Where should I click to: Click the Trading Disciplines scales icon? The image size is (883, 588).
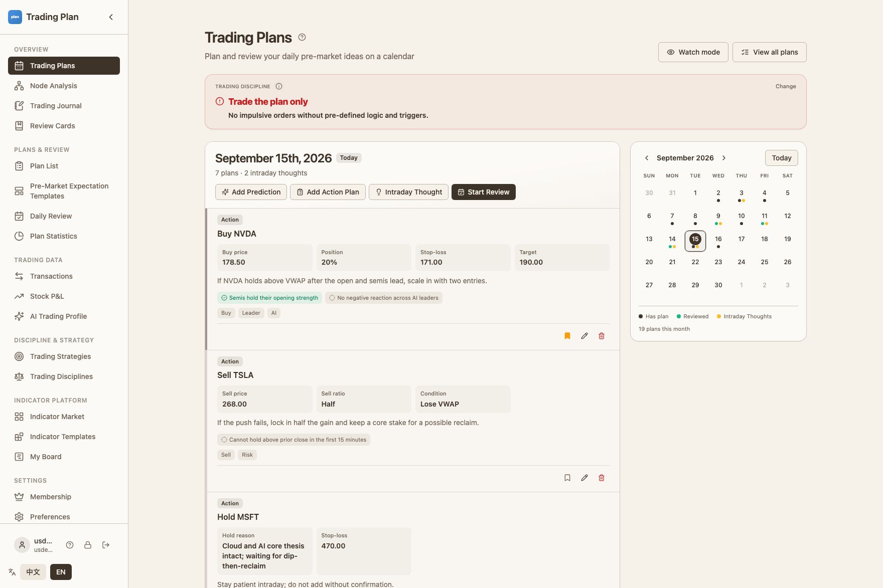19,376
